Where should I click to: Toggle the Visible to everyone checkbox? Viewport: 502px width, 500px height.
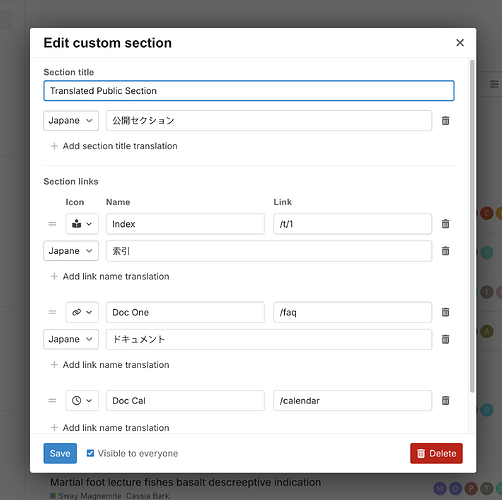point(90,453)
